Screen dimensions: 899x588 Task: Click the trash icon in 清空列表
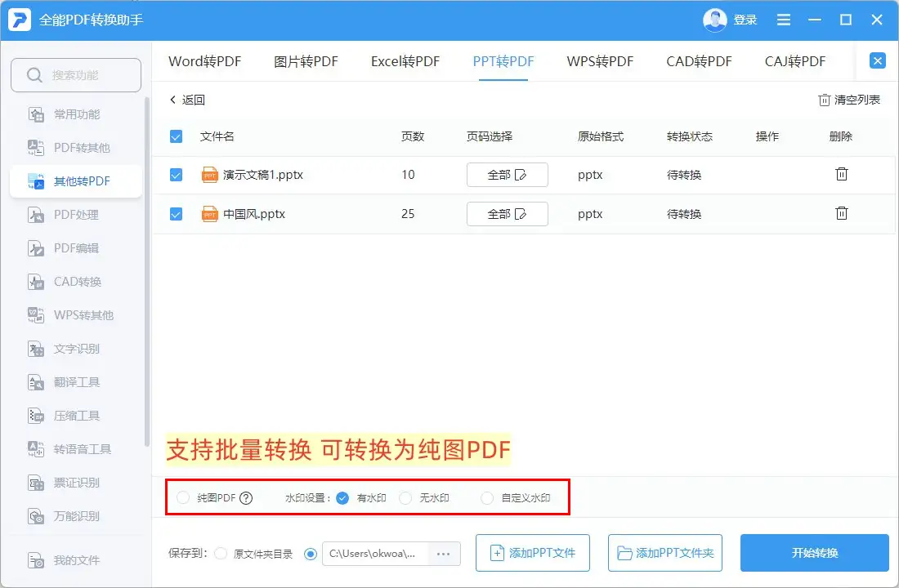(x=824, y=100)
